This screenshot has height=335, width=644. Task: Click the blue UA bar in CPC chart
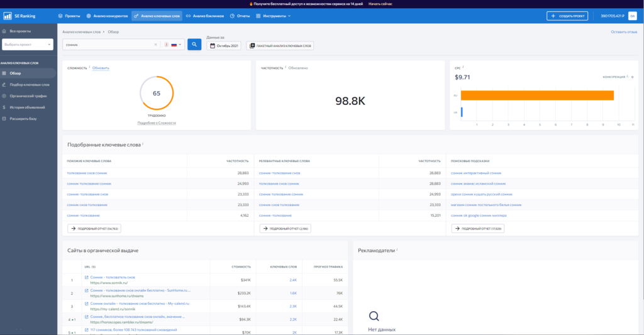[462, 112]
